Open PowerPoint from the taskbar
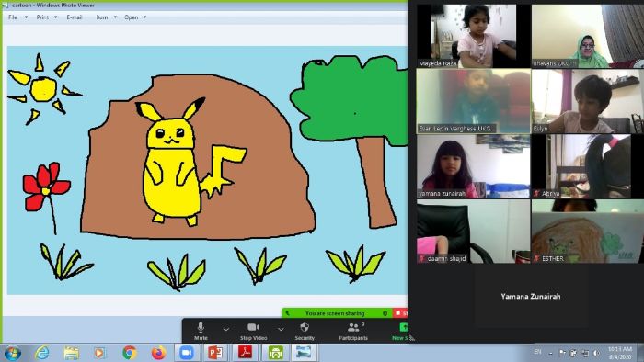 [215, 353]
